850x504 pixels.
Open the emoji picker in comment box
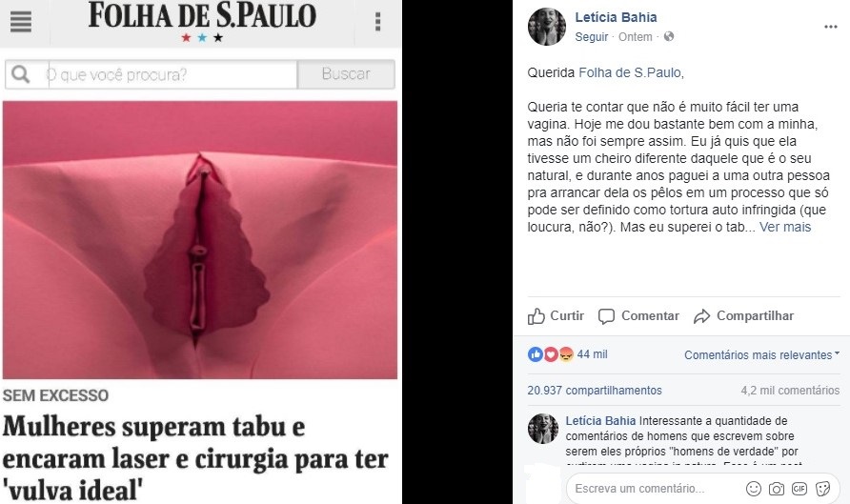pos(754,489)
